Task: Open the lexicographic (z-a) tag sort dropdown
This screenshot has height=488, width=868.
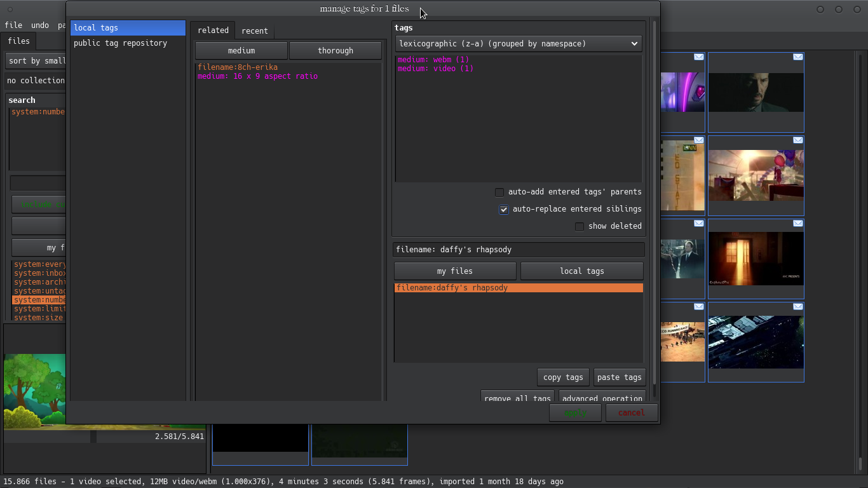Action: (519, 44)
